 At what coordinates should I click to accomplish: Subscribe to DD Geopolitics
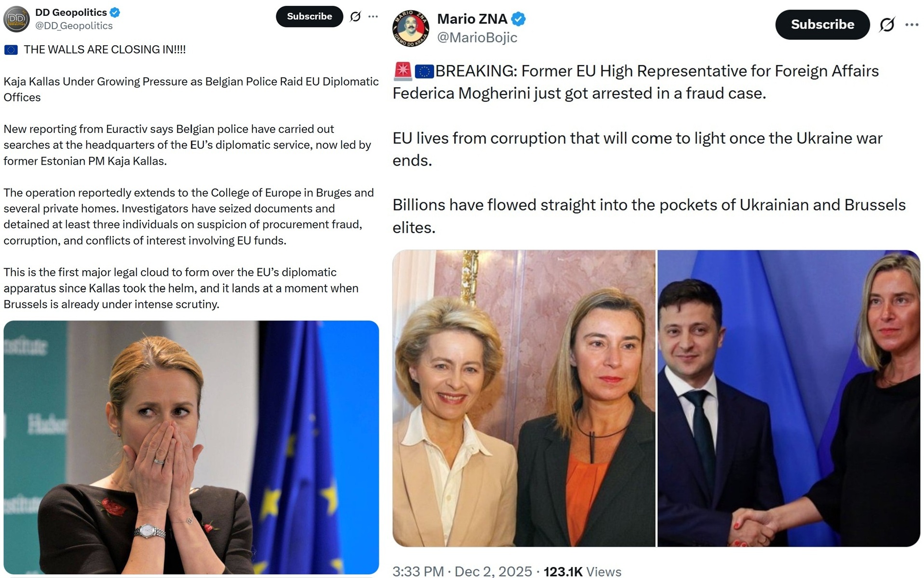pos(309,16)
